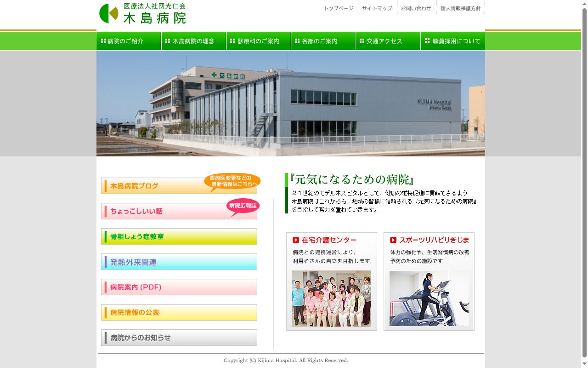Click the 在宅介護センター heading link
Screen dimensions: 588x368
click(329, 240)
